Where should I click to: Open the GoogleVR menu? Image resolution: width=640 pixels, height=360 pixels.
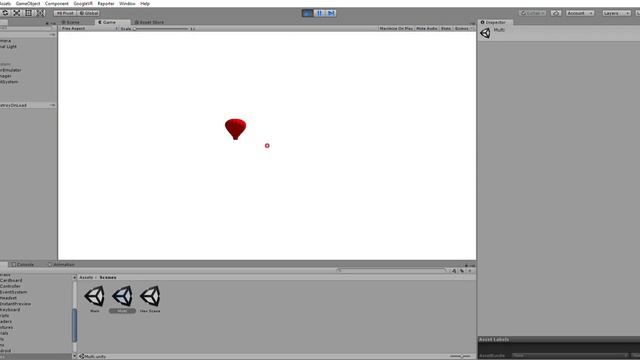(x=83, y=3)
